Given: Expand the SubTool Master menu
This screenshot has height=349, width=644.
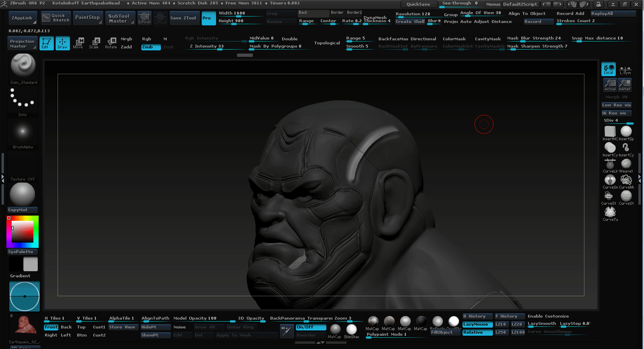Looking at the screenshot, I should click(120, 18).
